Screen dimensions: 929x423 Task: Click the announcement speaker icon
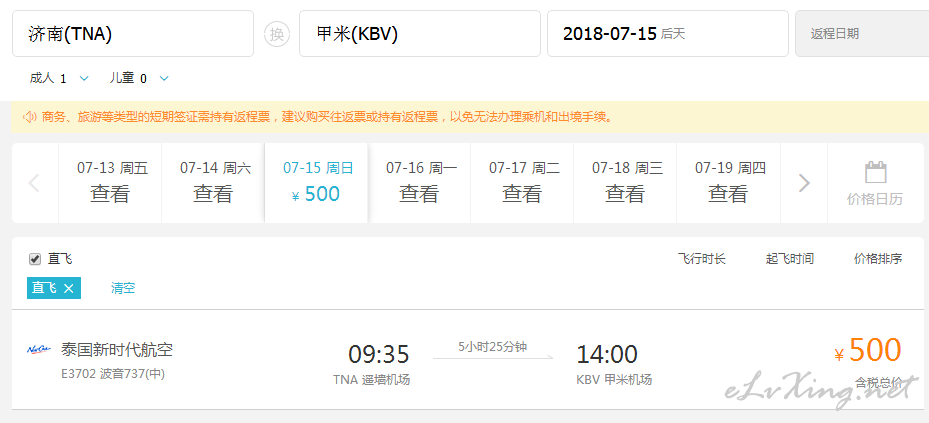29,117
